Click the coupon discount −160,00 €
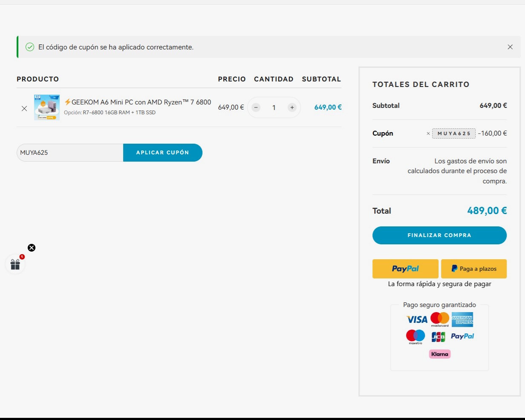525x420 pixels. click(492, 133)
